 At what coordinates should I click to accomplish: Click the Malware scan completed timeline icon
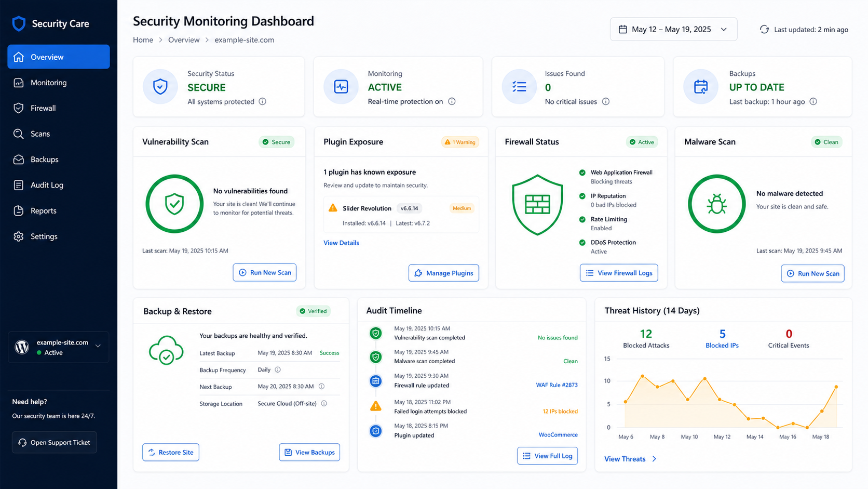pyautogui.click(x=376, y=357)
